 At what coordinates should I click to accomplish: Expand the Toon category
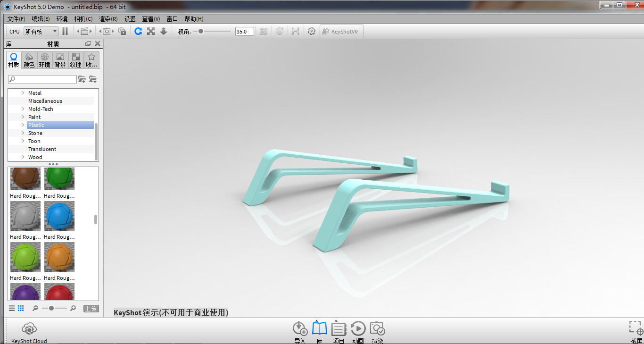tap(23, 141)
